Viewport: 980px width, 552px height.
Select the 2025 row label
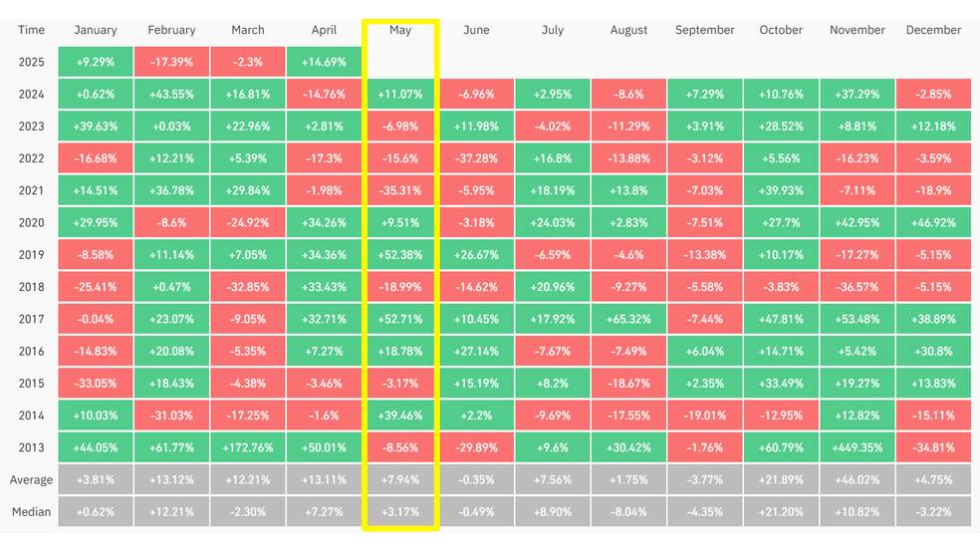click(x=31, y=62)
